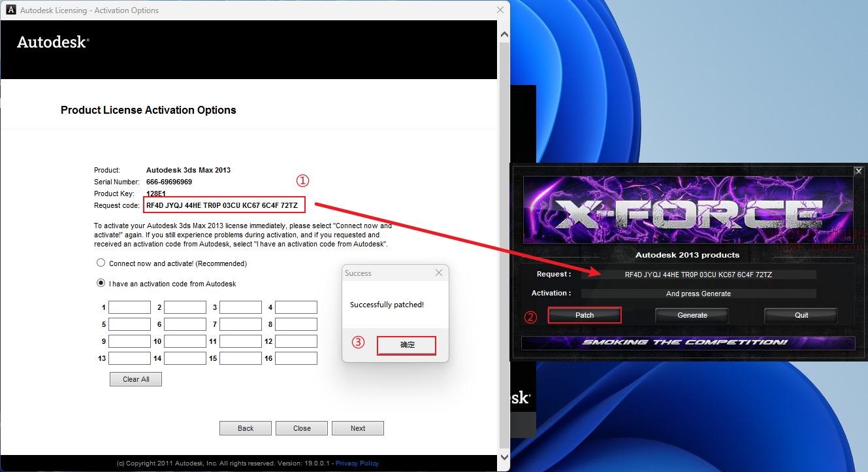The width and height of the screenshot is (868, 472).
Task: Proceed with the Next button
Action: pyautogui.click(x=358, y=428)
